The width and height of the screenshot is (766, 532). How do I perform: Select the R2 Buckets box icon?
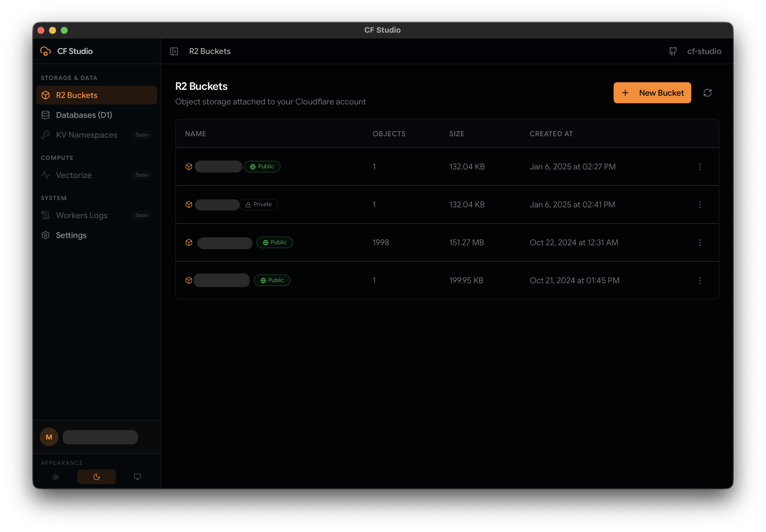tap(45, 95)
